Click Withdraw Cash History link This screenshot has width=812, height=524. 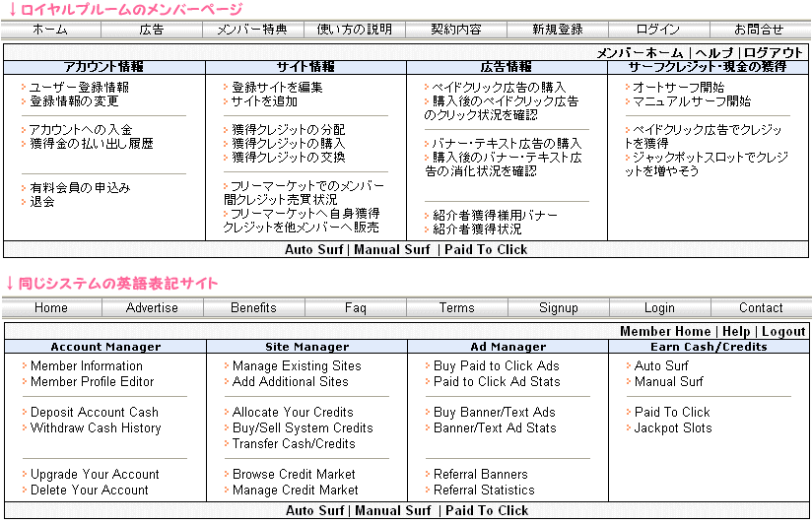click(x=95, y=427)
